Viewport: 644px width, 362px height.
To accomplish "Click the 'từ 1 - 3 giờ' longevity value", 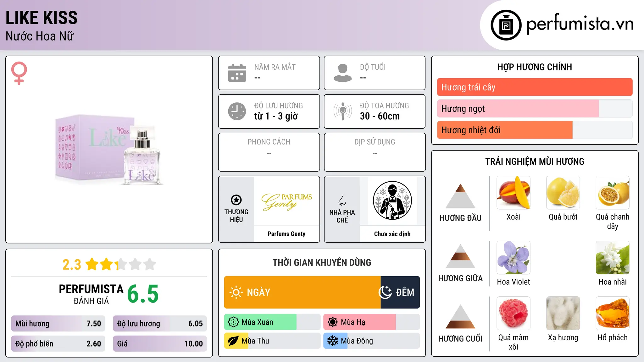I will tap(276, 116).
